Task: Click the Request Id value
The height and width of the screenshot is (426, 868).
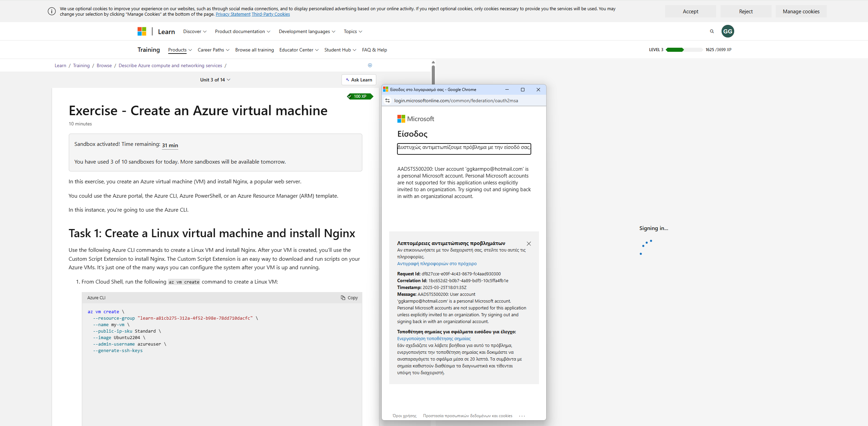Action: [461, 274]
